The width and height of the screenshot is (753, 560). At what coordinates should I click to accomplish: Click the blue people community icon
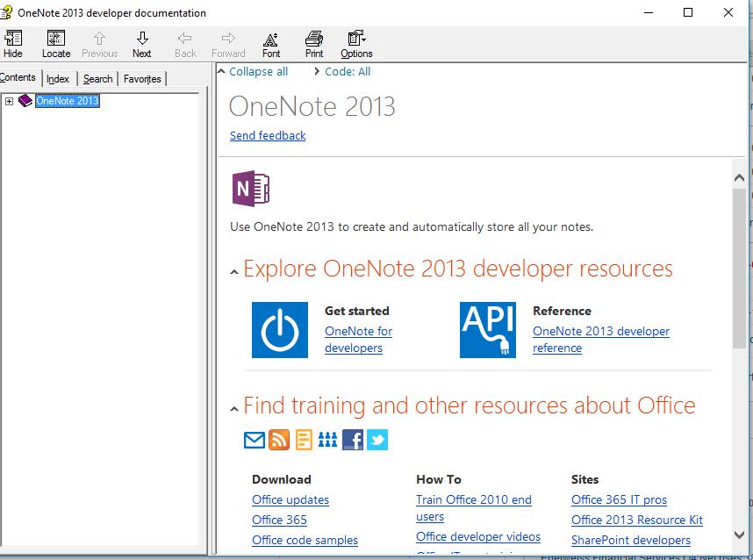327,440
